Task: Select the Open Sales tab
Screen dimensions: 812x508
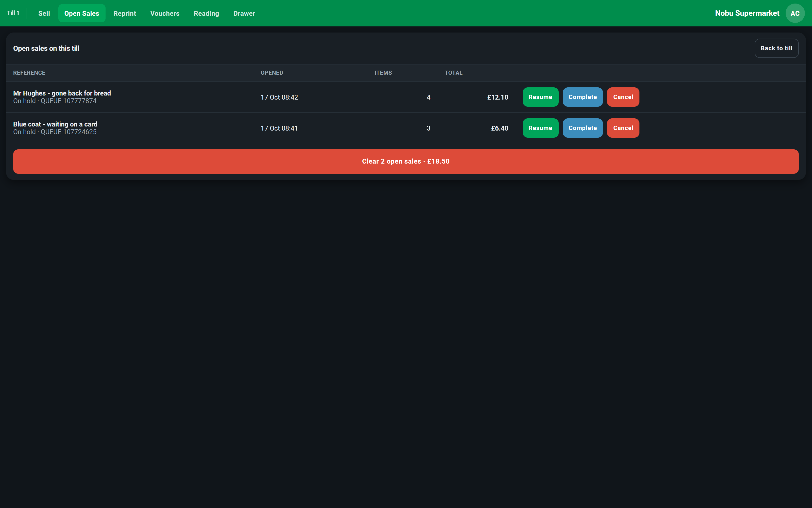Action: [x=81, y=13]
